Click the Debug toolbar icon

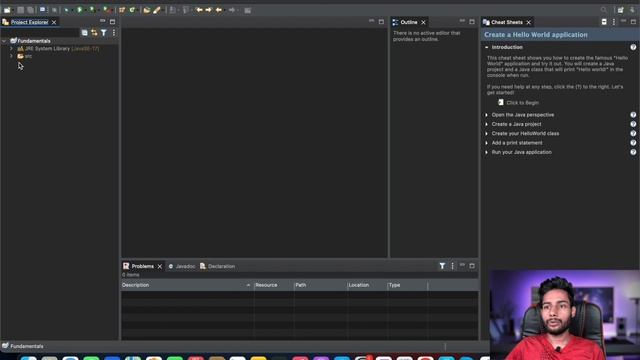[x=67, y=10]
